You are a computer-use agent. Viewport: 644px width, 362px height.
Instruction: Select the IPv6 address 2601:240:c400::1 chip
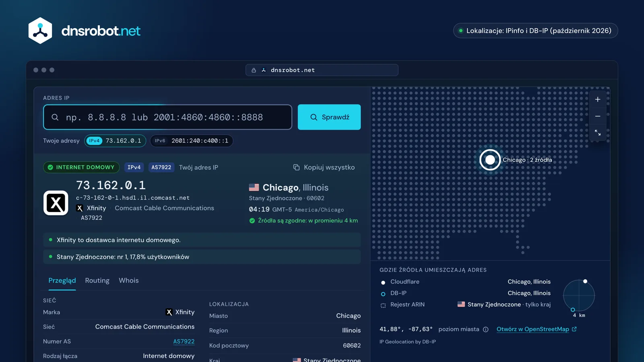click(192, 141)
